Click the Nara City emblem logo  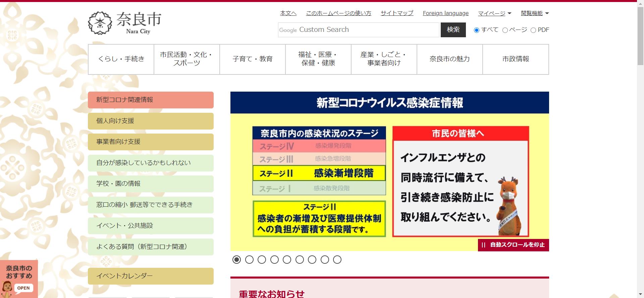(124, 23)
